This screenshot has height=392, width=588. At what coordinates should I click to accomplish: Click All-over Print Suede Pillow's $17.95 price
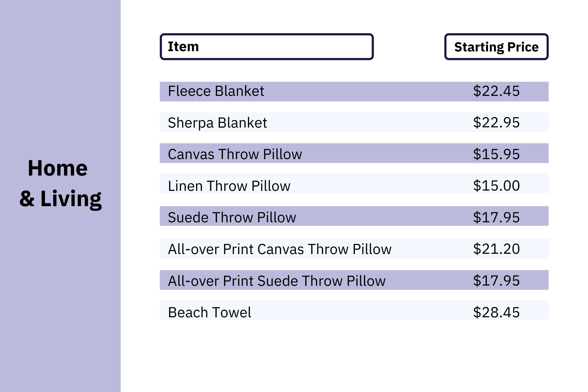click(x=496, y=281)
